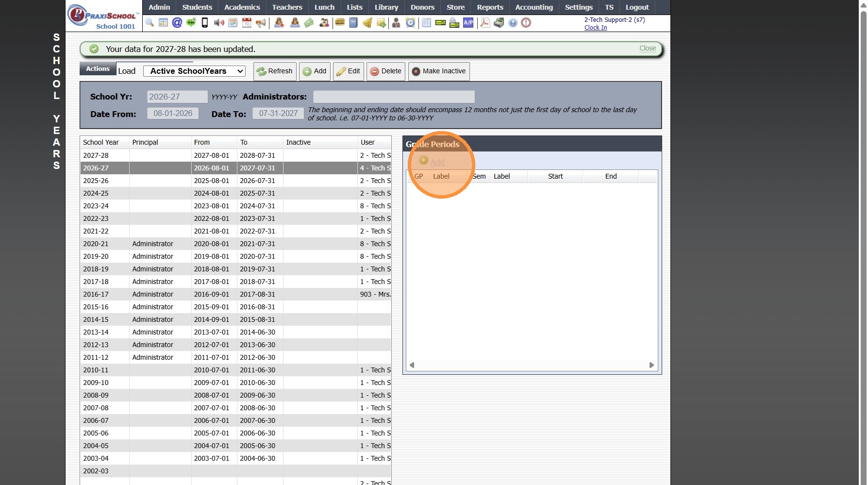Open the Admin menu
The width and height of the screenshot is (868, 485).
coord(159,7)
